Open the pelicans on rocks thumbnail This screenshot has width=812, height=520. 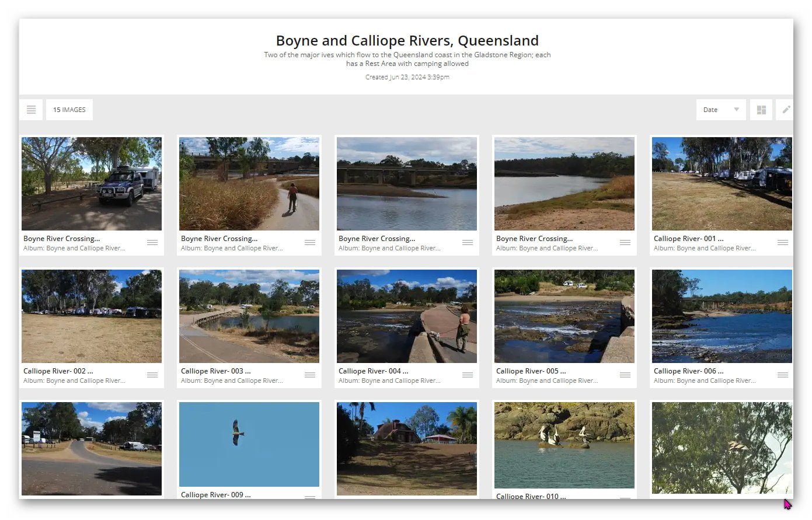(x=564, y=445)
